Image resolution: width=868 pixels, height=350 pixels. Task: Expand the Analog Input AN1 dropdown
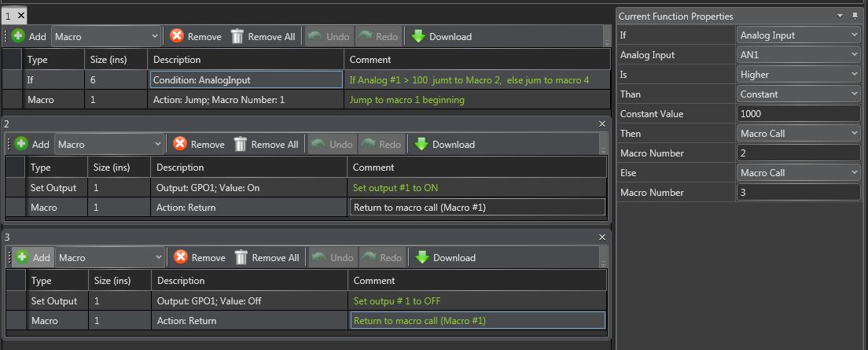(855, 55)
